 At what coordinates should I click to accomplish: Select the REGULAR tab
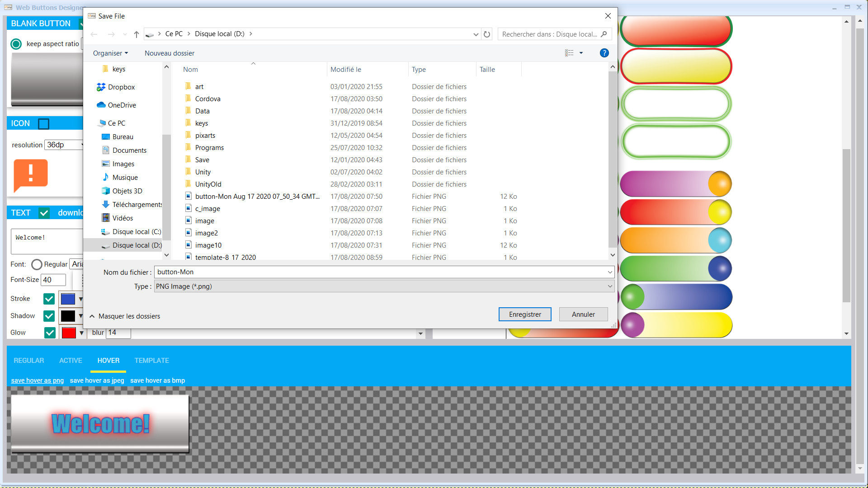tap(28, 360)
